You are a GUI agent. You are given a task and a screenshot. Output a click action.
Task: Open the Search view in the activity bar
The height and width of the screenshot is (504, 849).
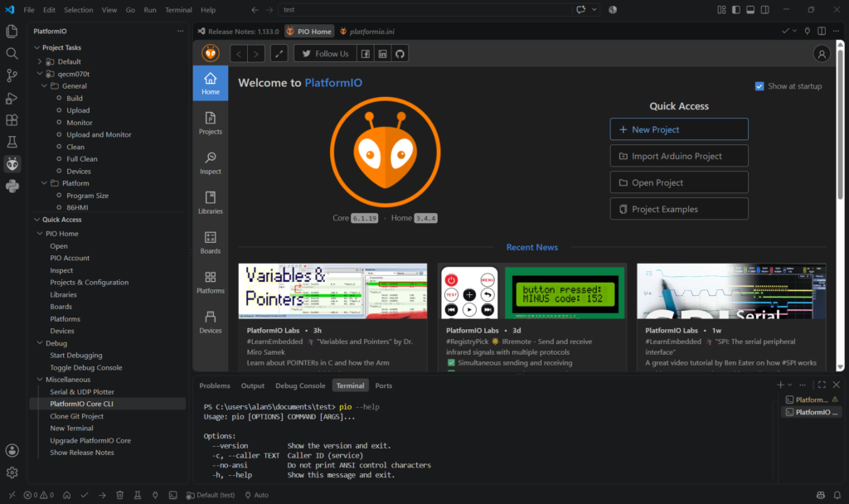click(x=12, y=53)
